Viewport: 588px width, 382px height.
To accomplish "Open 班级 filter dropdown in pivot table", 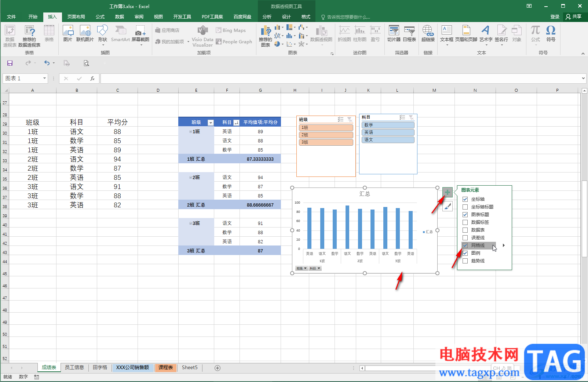I will 211,123.
